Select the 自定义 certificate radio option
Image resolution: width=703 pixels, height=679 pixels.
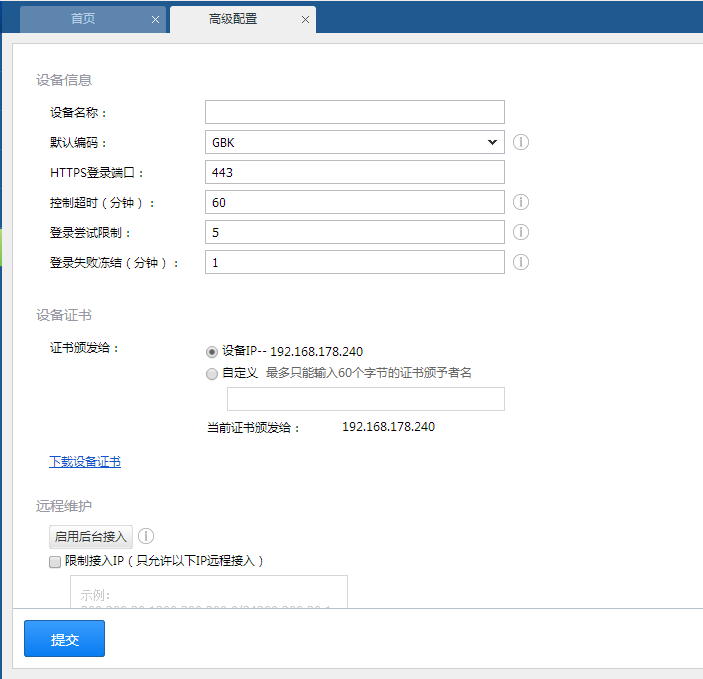212,374
